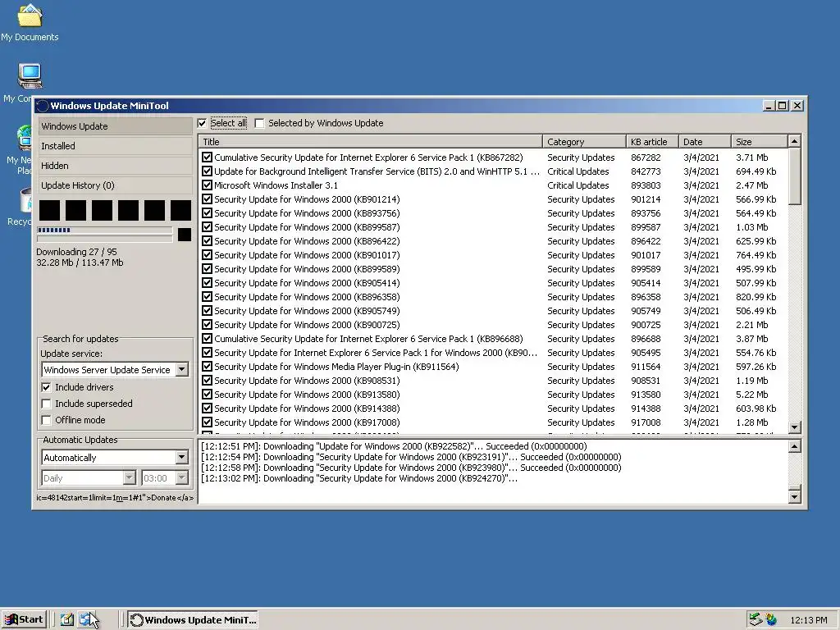
Task: Select the Security Update for Windows 2000 (KB899587) row
Action: tap(493, 227)
